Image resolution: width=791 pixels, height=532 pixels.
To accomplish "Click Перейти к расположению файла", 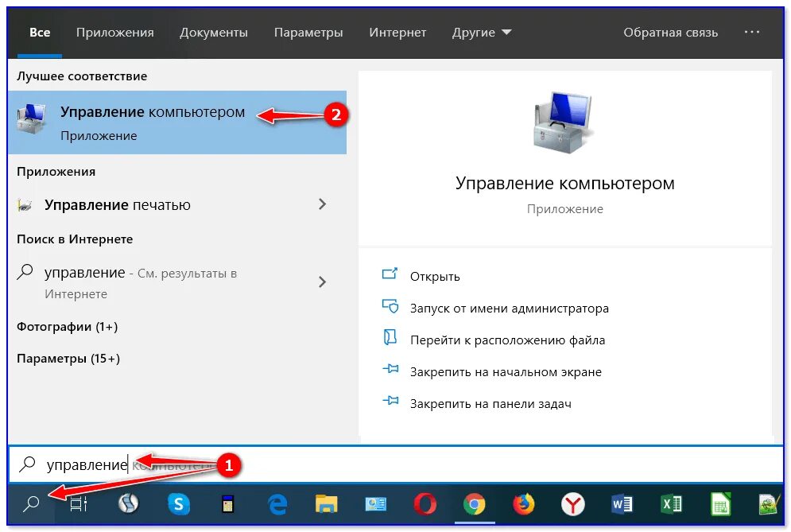I will coord(507,340).
